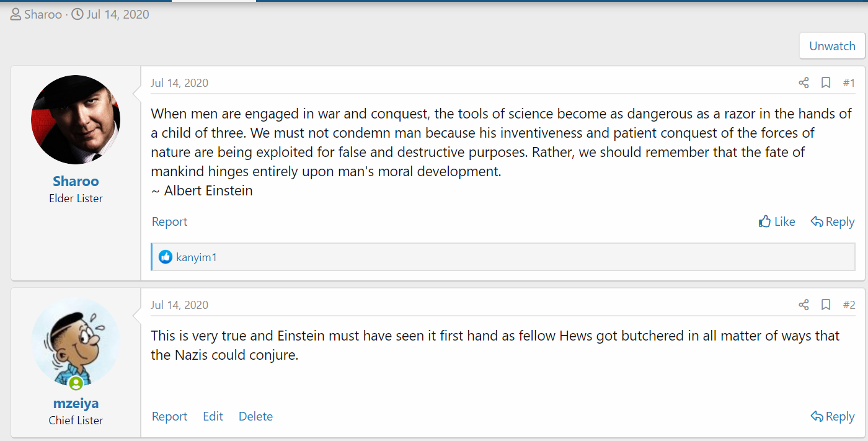The image size is (868, 441).
Task: Unwatch this thread
Action: 832,46
